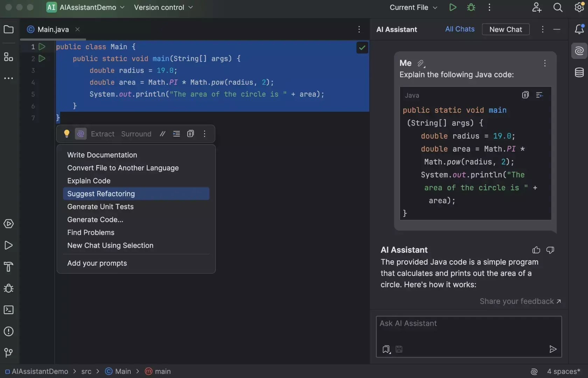Toggle line comment with the // icon
The image size is (588, 378).
click(x=162, y=134)
